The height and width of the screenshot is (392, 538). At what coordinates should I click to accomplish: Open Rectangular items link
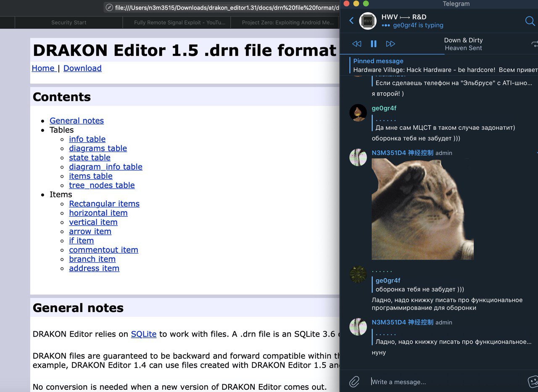tap(104, 204)
